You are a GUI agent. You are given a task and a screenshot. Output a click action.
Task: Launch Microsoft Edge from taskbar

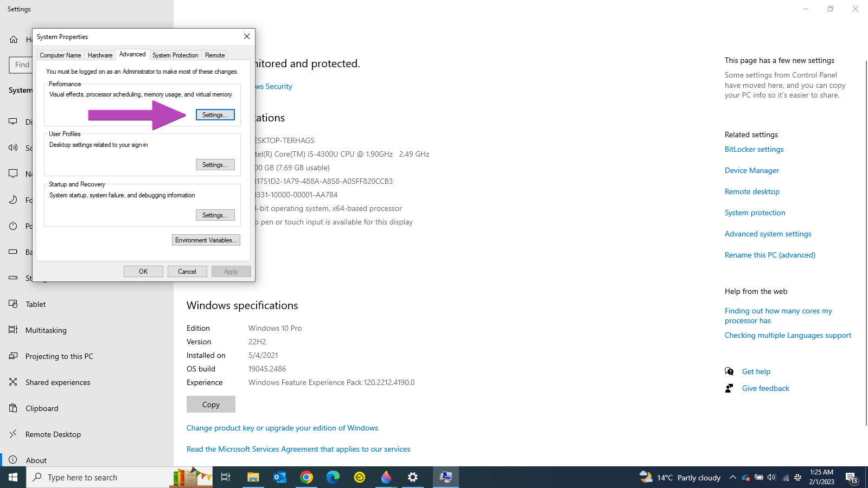click(333, 477)
